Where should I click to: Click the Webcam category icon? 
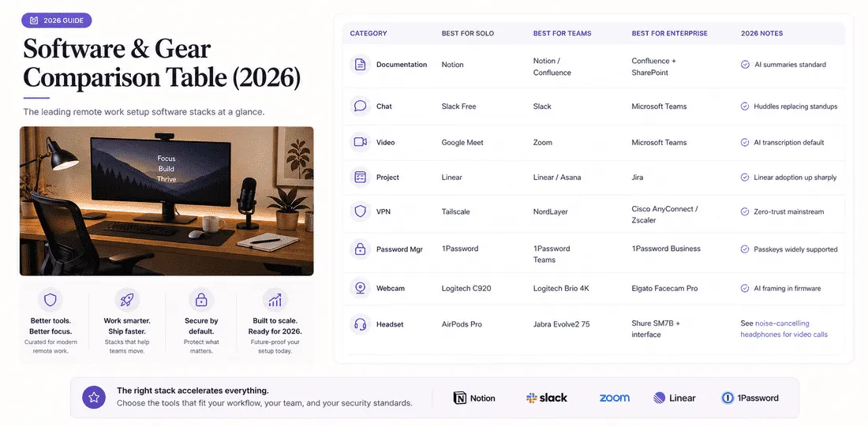361,288
